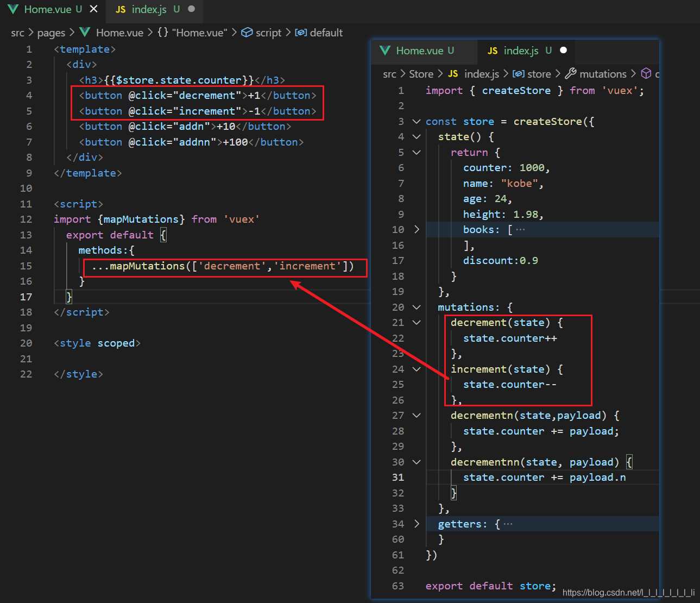This screenshot has width=700, height=603.
Task: Collapse the 'return {' fold arrow
Action: click(417, 153)
